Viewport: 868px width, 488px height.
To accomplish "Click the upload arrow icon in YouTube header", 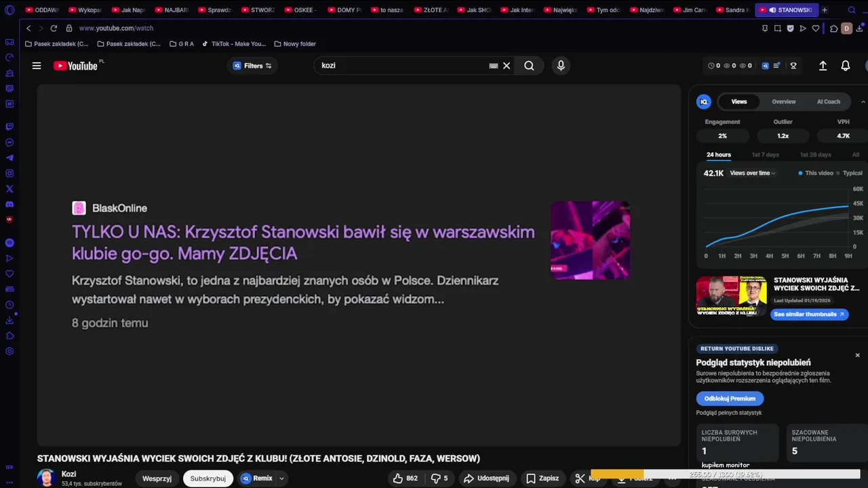I will click(x=823, y=66).
